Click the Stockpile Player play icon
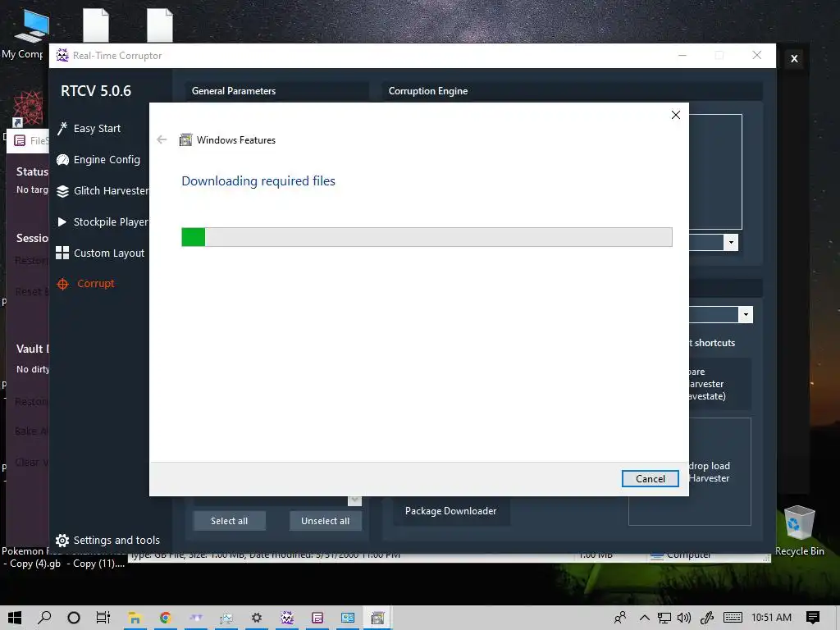Image resolution: width=840 pixels, height=630 pixels. pos(62,221)
